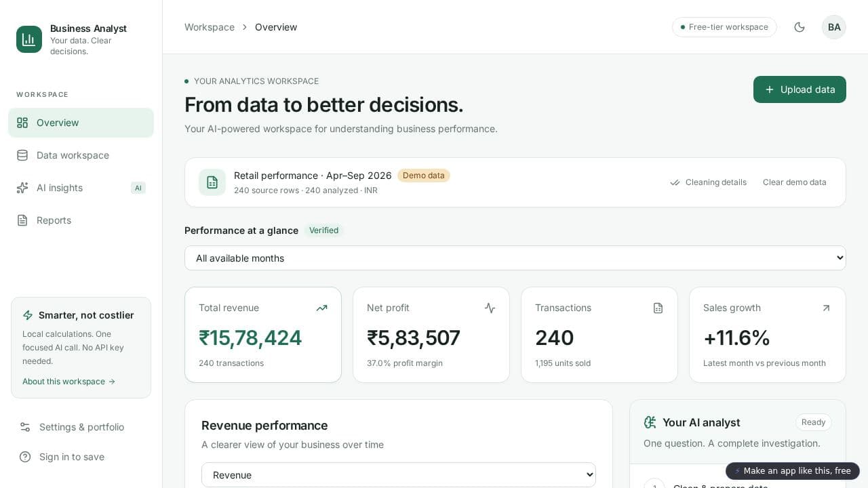Click the Workspace breadcrumb link
868x488 pixels.
pos(210,27)
